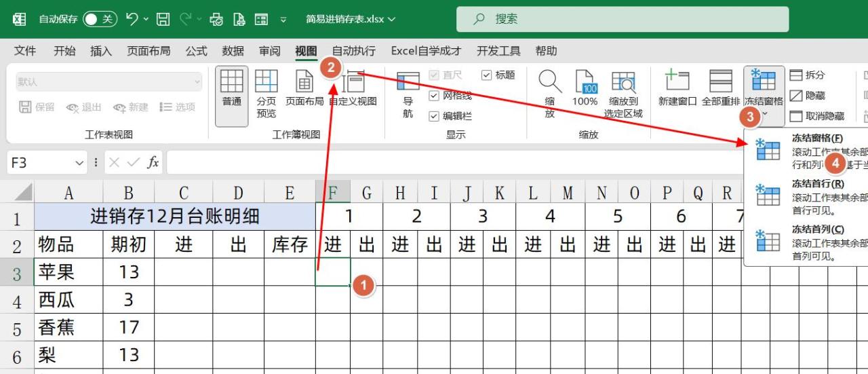Switch to the 插入 ribbon tab
This screenshot has width=868, height=374.
[101, 51]
